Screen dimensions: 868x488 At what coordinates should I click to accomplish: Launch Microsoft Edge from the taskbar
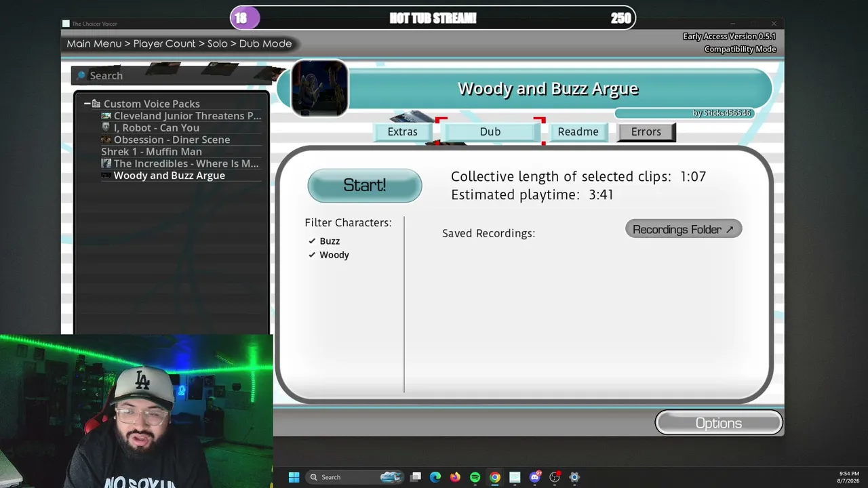[x=435, y=477]
